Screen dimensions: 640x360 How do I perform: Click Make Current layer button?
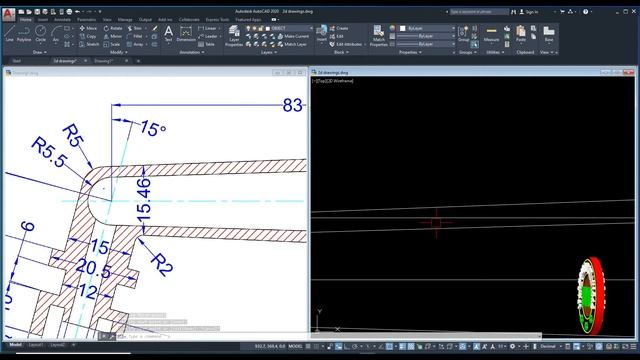[x=293, y=36]
